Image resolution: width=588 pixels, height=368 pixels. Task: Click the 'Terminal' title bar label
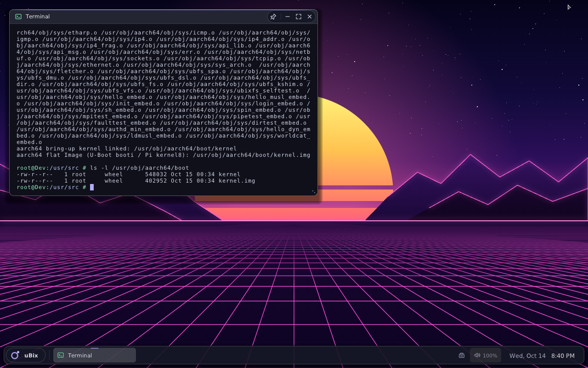(38, 17)
